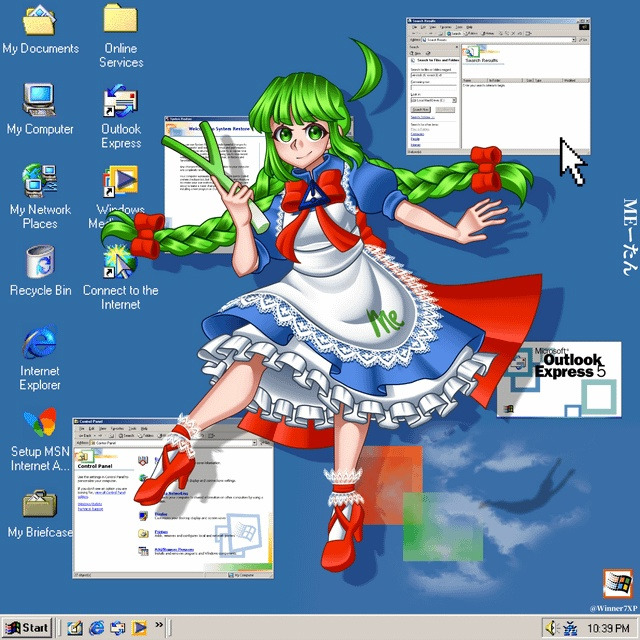
Task: Sort results by the In Folder column header
Action: pyautogui.click(x=505, y=80)
